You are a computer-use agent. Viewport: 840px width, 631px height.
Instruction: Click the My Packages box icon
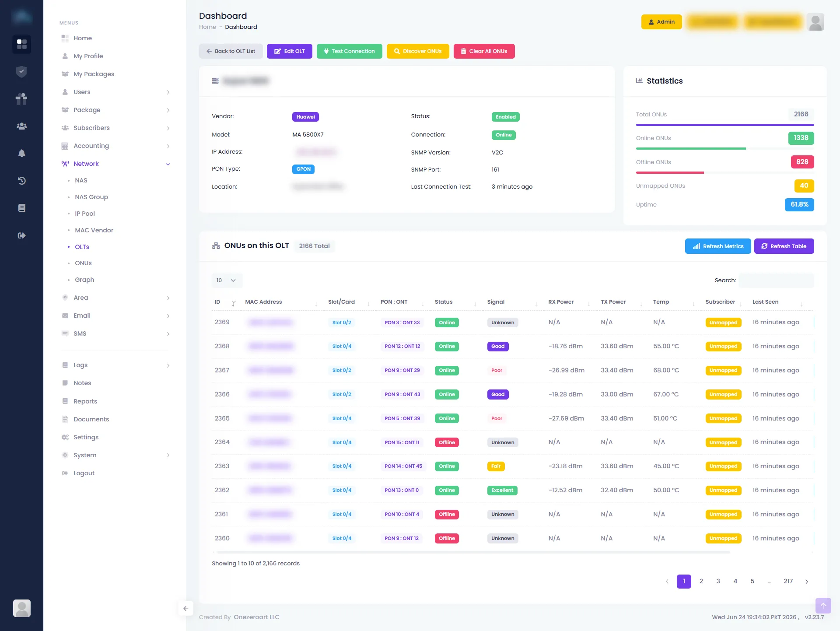65,74
